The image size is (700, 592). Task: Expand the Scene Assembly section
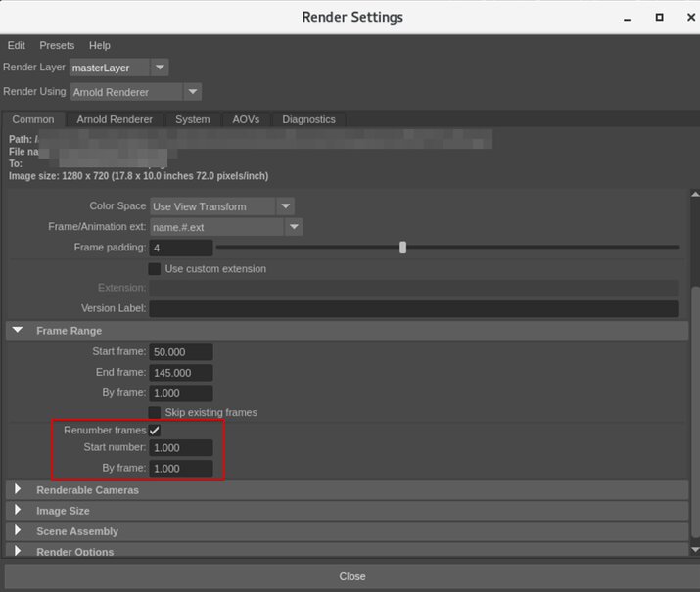pyautogui.click(x=18, y=530)
